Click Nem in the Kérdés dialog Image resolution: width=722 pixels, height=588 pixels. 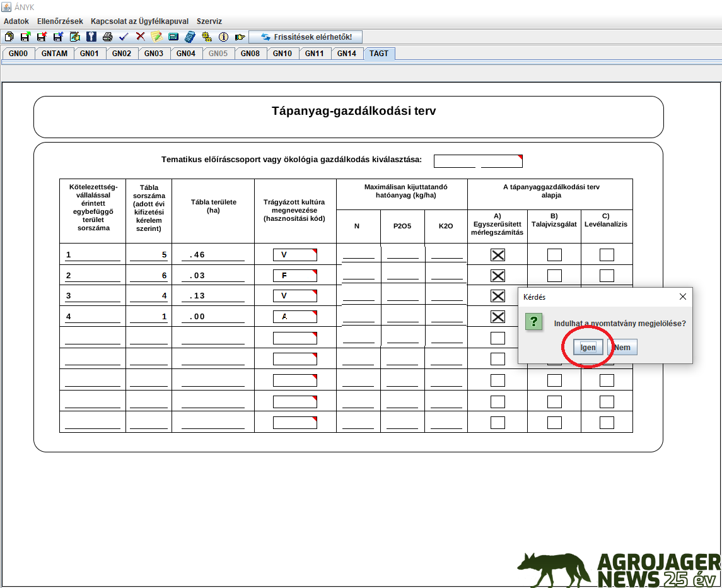coord(622,348)
